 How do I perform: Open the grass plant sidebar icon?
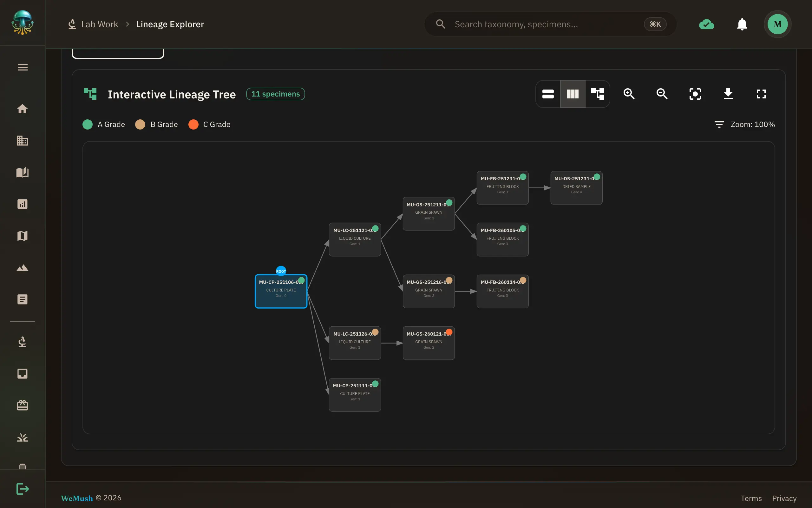(x=23, y=437)
